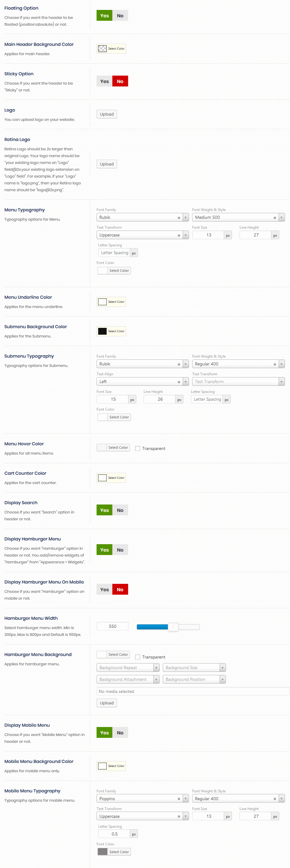Clear the Poppins font family selection
The height and width of the screenshot is (868, 290).
[x=179, y=799]
